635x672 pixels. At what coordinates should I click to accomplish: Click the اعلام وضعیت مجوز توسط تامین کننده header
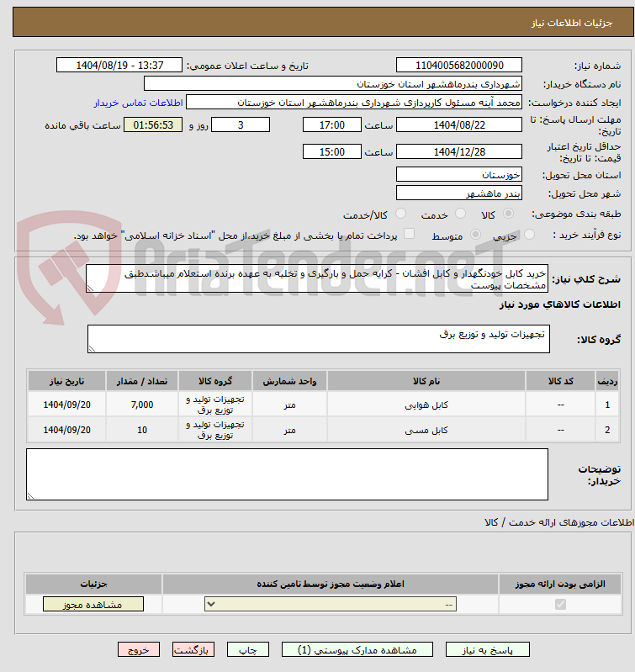331,584
